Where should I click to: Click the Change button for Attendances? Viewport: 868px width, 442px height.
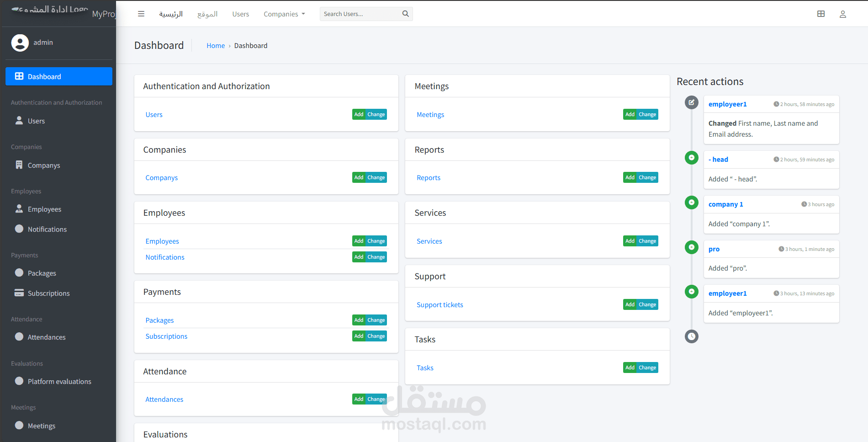[x=376, y=399]
